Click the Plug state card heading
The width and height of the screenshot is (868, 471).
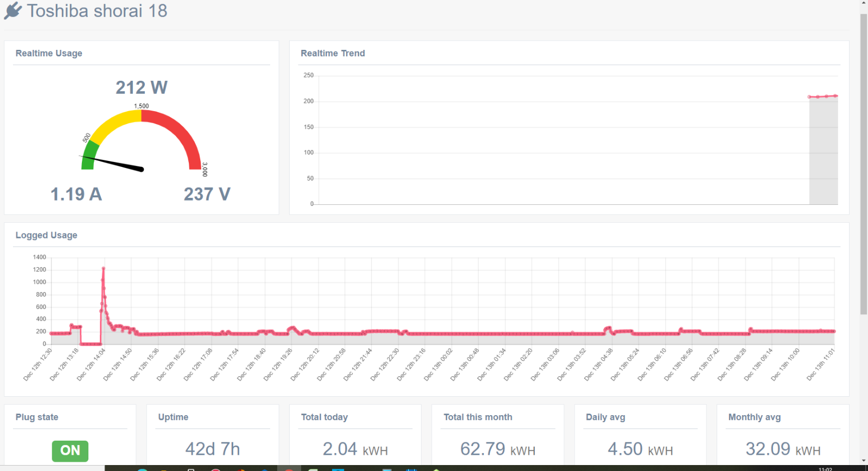[37, 417]
